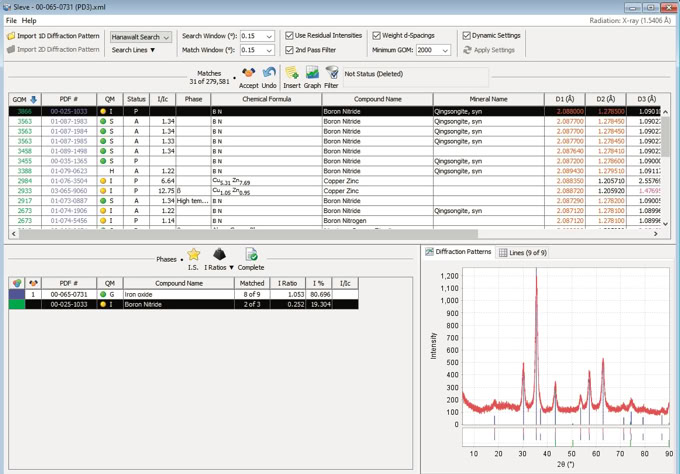Uncheck Weight d-Spacings option
The height and width of the screenshot is (474, 680).
[377, 36]
